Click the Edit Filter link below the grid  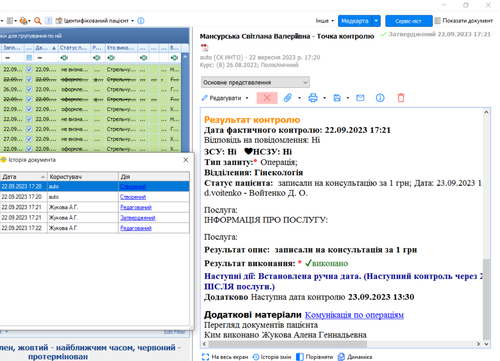pos(174,332)
